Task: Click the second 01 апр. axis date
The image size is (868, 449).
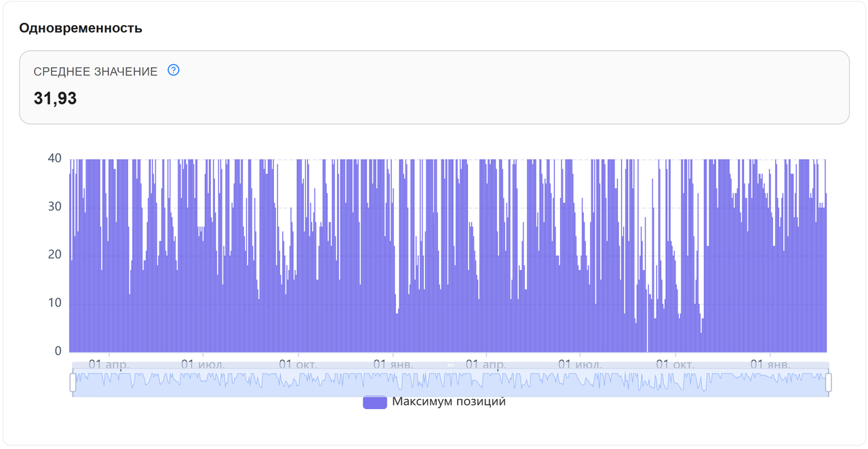Action: coord(486,364)
